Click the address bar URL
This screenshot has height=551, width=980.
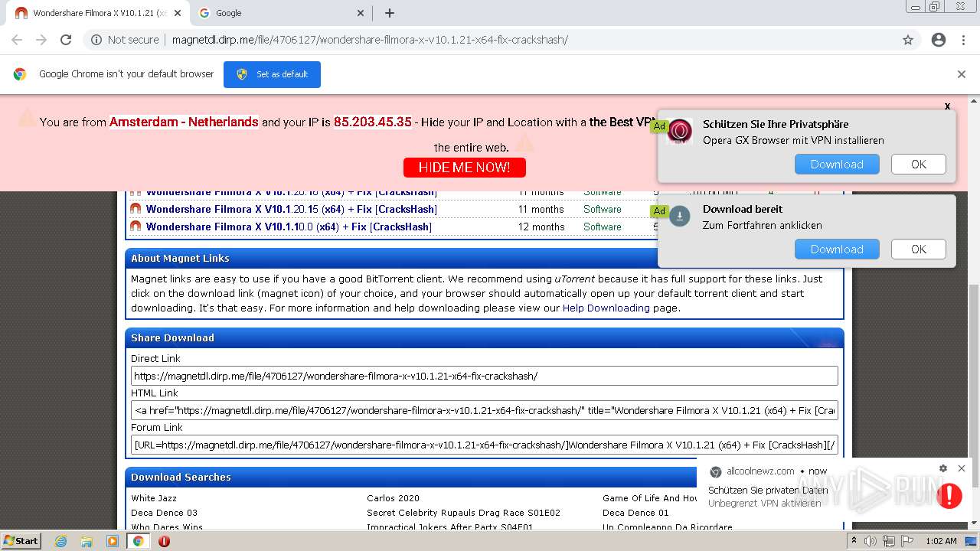coord(370,40)
